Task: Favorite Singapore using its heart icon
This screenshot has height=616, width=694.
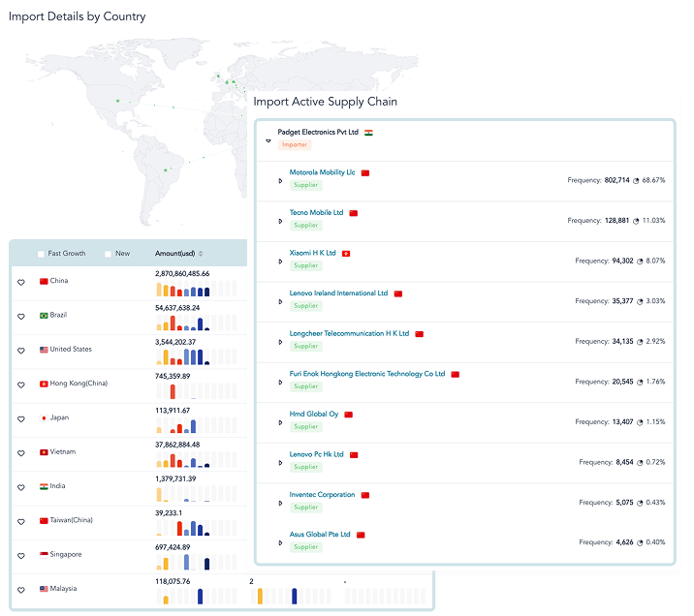Action: [x=20, y=556]
